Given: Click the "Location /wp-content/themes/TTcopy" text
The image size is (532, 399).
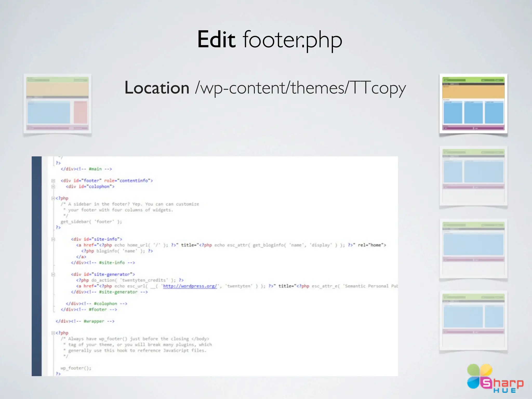Looking at the screenshot, I should pyautogui.click(x=265, y=88).
